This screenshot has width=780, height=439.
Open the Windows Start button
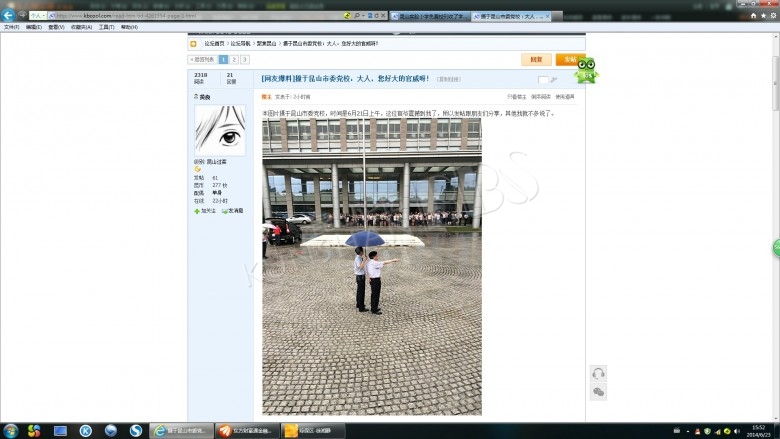click(x=10, y=431)
